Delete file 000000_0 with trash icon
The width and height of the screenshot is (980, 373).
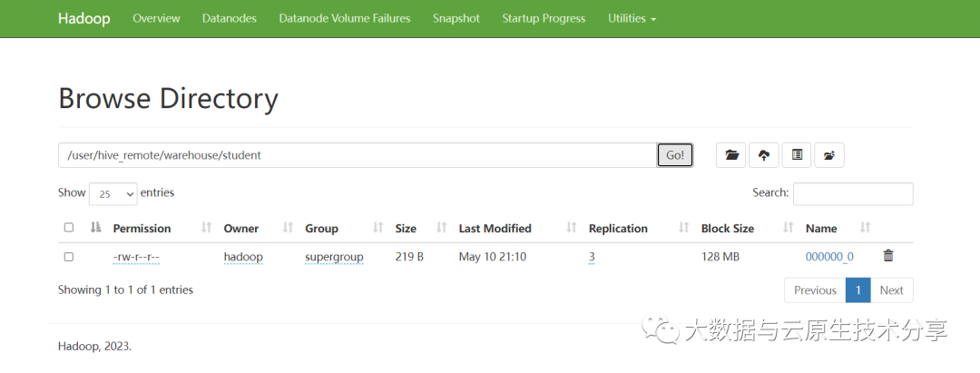[888, 256]
